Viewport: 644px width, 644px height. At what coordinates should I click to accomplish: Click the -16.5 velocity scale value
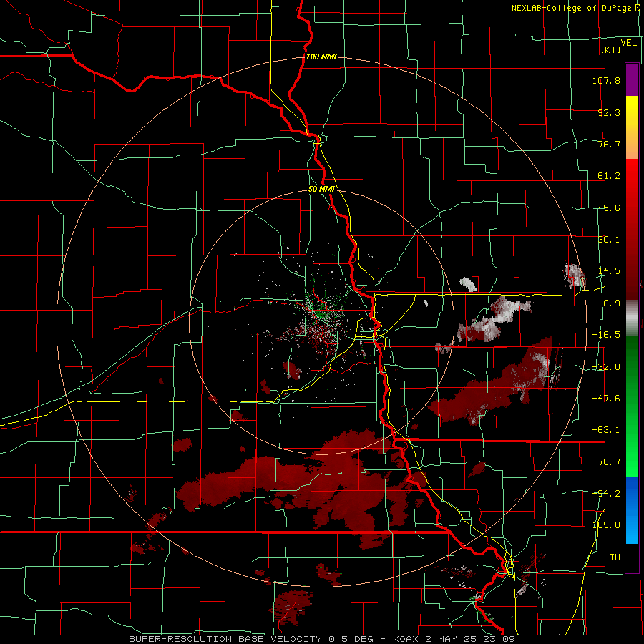pyautogui.click(x=606, y=335)
